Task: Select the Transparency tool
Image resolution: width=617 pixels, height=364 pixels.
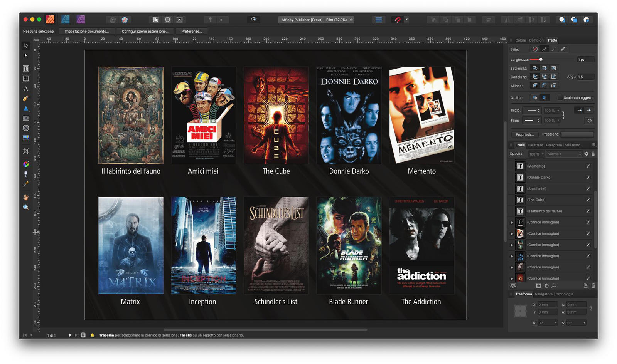Action: [x=26, y=174]
